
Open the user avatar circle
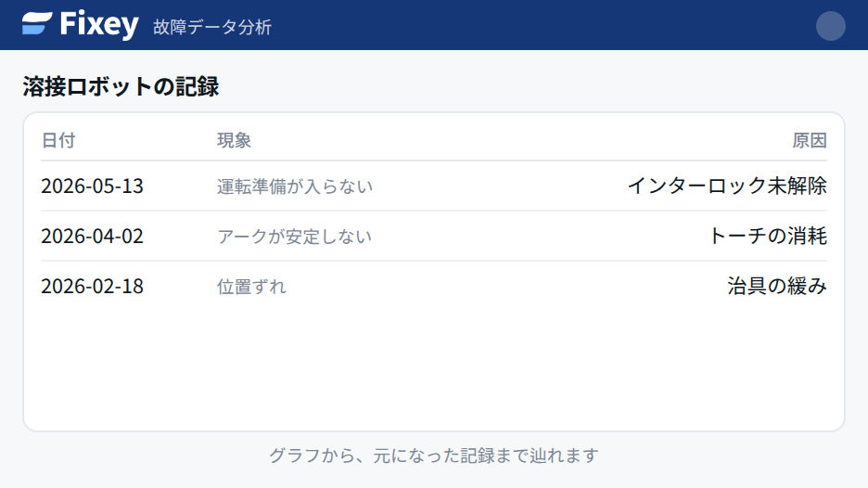[830, 25]
